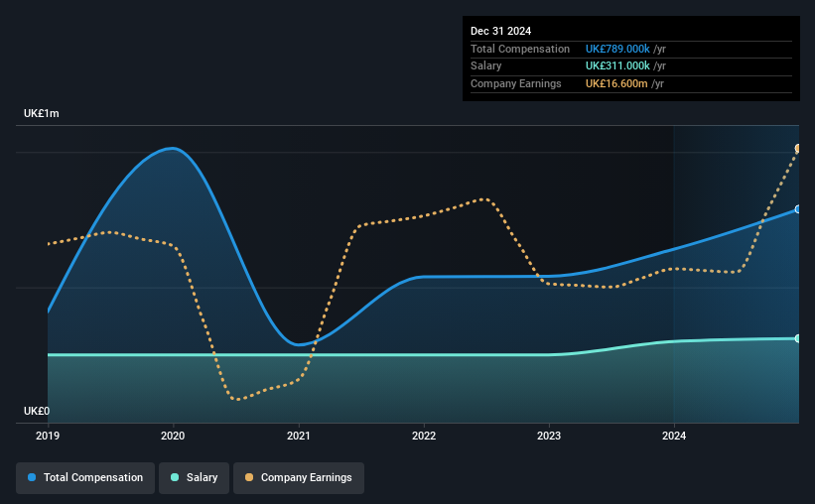Select the 2021 x-axis label

pyautogui.click(x=299, y=436)
